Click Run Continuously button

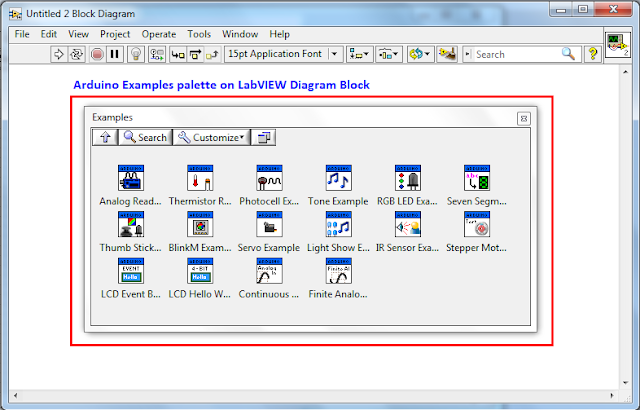tap(76, 54)
